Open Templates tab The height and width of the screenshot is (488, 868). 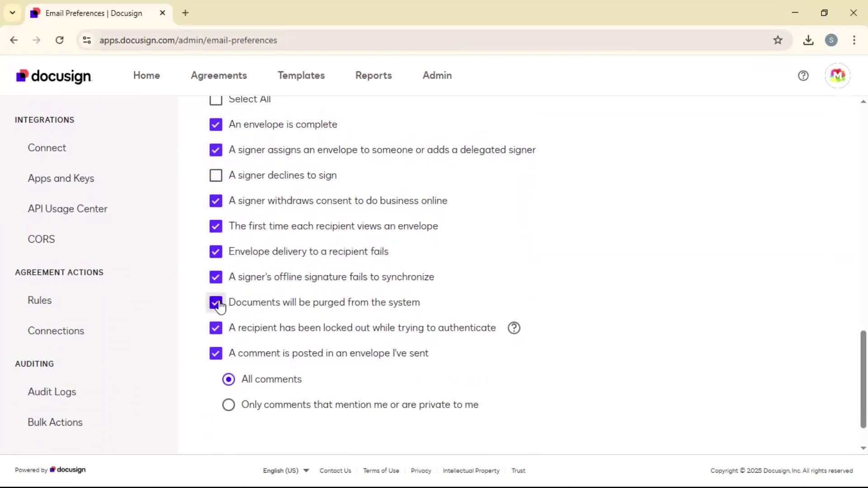coord(301,75)
